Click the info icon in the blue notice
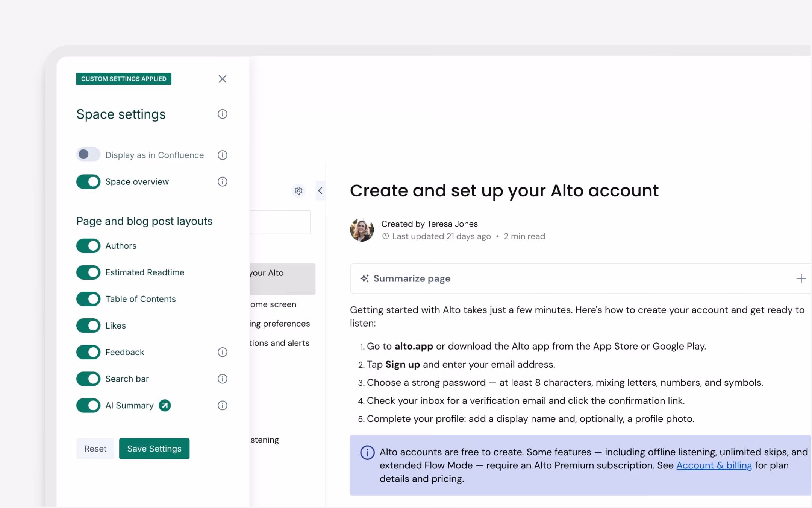The image size is (812, 508). coord(367,452)
